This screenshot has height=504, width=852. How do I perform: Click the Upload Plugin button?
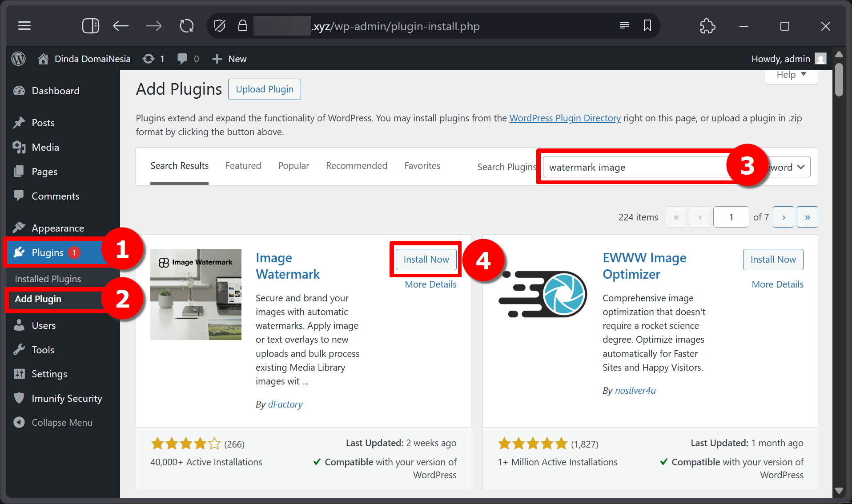point(265,89)
